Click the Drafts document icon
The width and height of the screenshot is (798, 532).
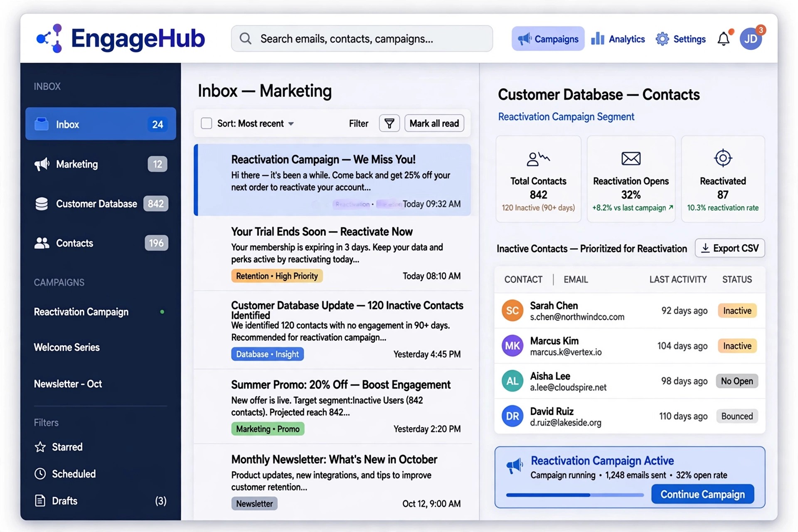40,501
